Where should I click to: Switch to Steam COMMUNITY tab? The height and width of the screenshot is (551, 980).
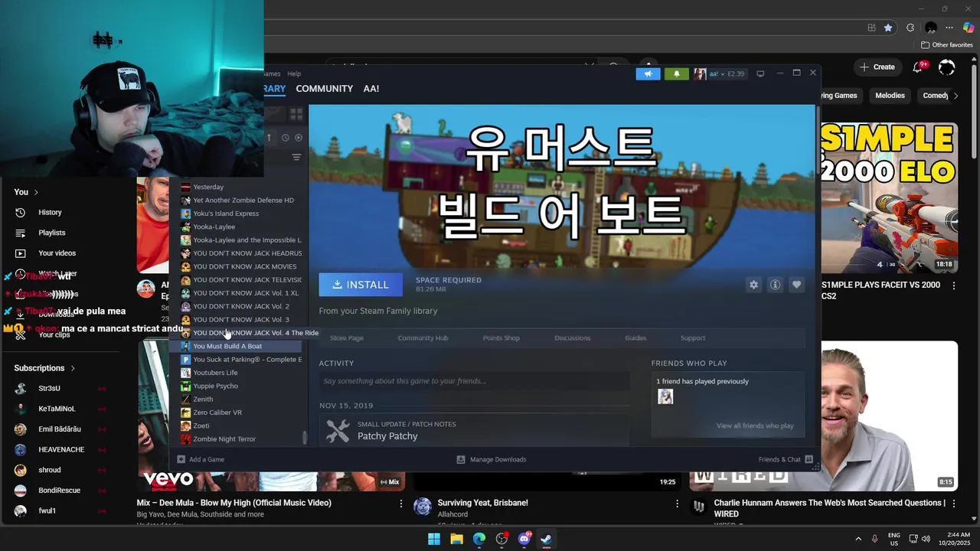click(x=324, y=89)
